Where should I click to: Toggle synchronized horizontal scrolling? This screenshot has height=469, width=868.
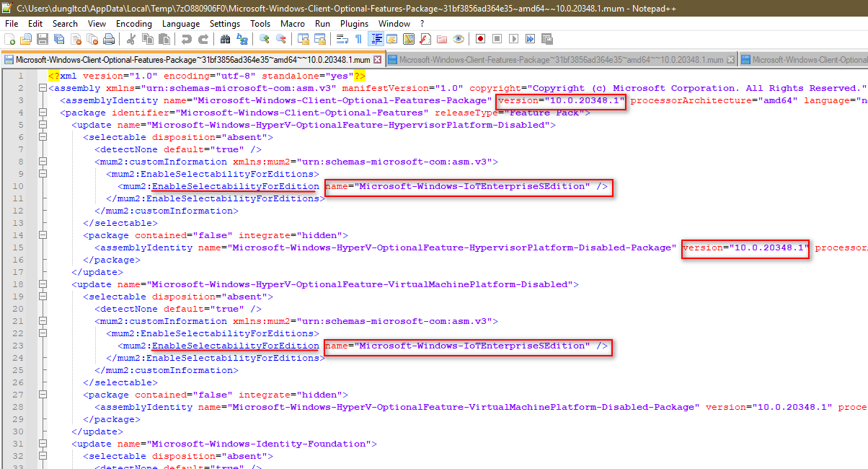click(320, 38)
